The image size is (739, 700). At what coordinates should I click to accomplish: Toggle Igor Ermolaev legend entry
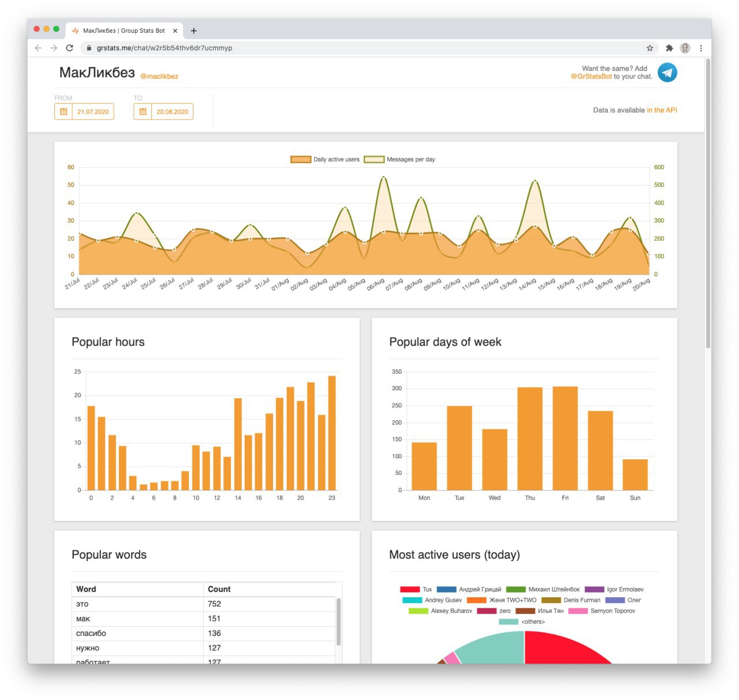tap(614, 589)
